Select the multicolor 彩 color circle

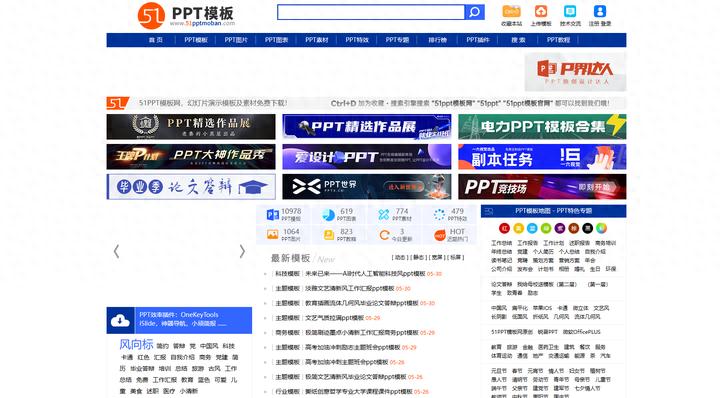click(601, 228)
